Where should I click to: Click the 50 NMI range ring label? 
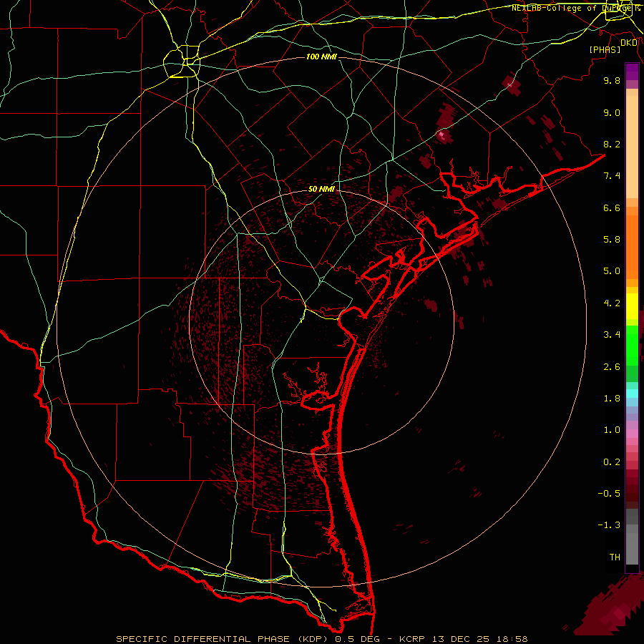321,189
